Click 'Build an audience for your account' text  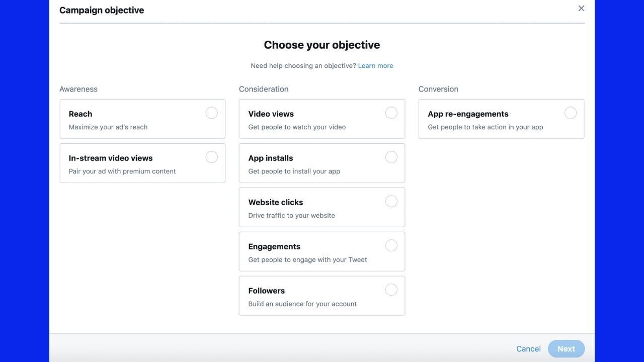(x=302, y=304)
